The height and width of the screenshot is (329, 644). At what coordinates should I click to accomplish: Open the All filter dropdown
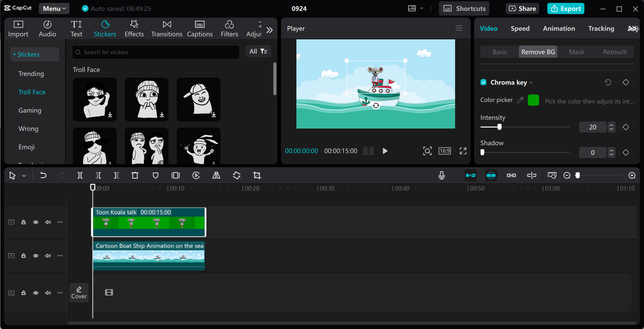[258, 51]
